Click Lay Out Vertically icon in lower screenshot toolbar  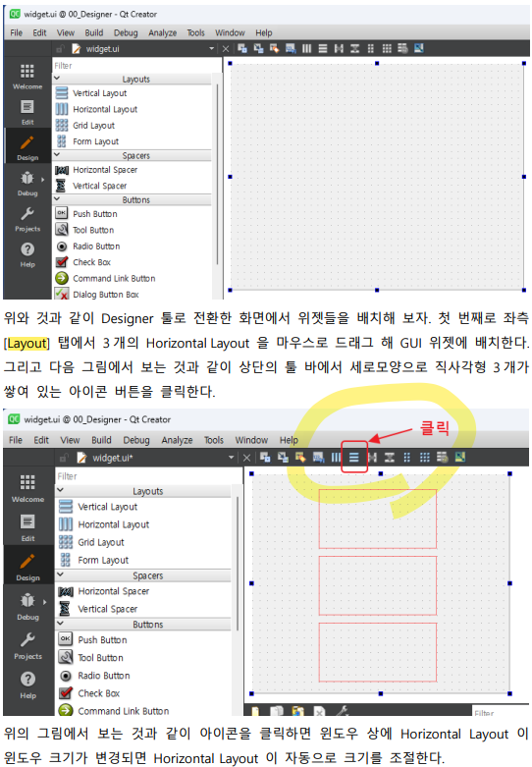point(354,458)
